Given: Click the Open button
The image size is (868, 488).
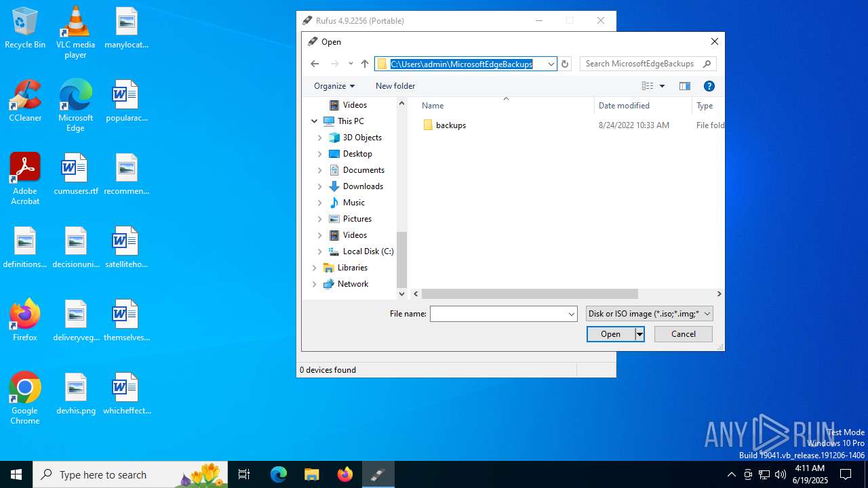Looking at the screenshot, I should (x=610, y=334).
